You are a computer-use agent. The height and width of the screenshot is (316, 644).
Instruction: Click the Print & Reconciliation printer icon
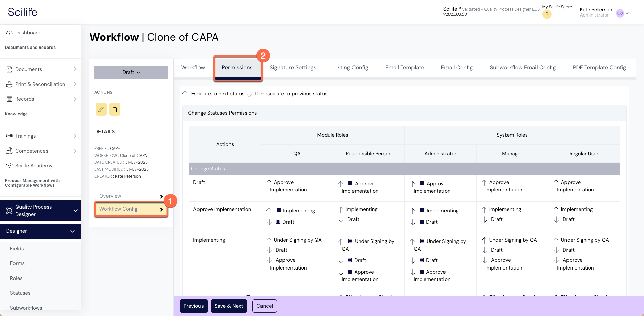click(x=9, y=84)
